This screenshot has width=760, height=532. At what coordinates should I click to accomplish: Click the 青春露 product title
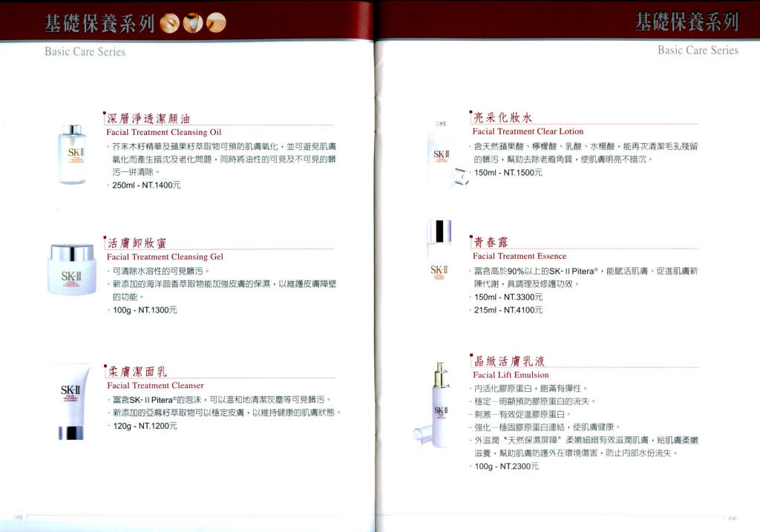(x=490, y=241)
